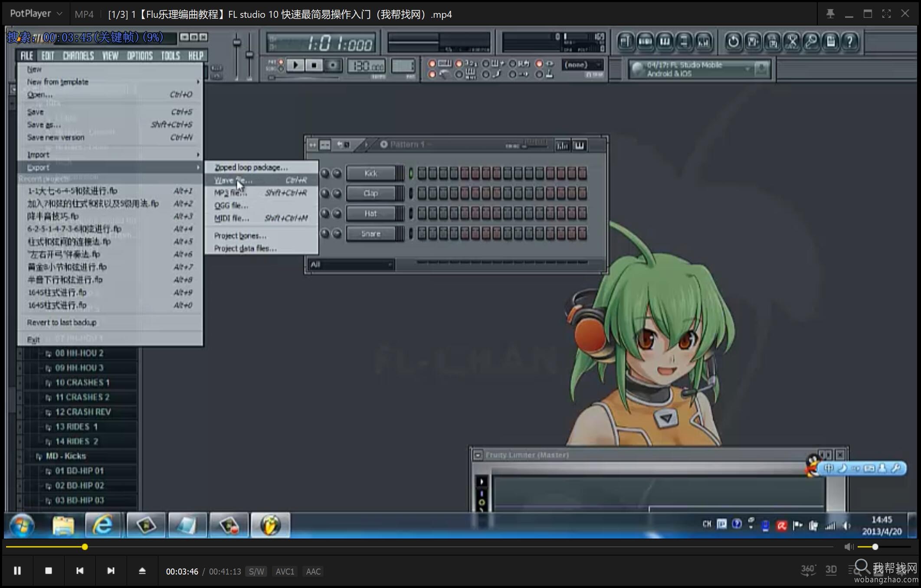921x588 pixels.
Task: Pin the PotPlayer window on top
Action: pos(830,14)
